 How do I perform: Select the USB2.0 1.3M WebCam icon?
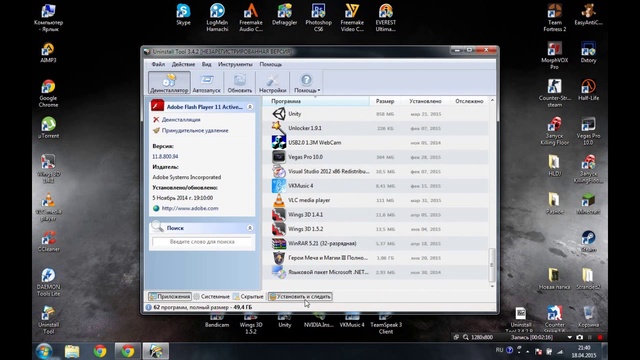279,142
